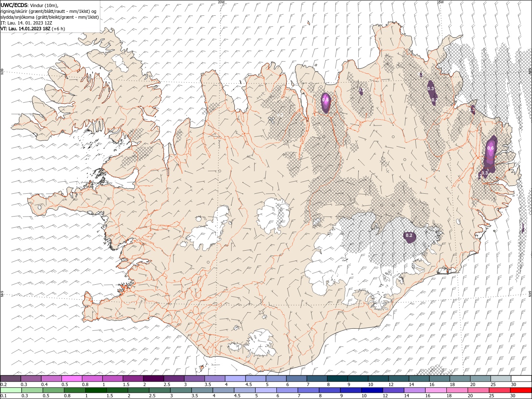Pick the blue 8 swatch, lower legend row
Viewport: 532px width, 399px height.
329,390
